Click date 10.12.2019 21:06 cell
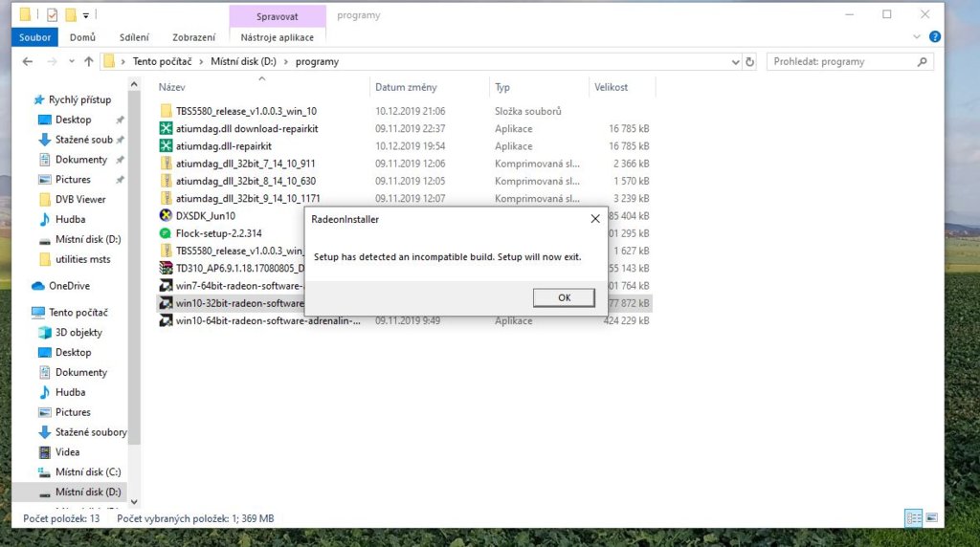Viewport: 980px width, 547px height. pyautogui.click(x=410, y=111)
